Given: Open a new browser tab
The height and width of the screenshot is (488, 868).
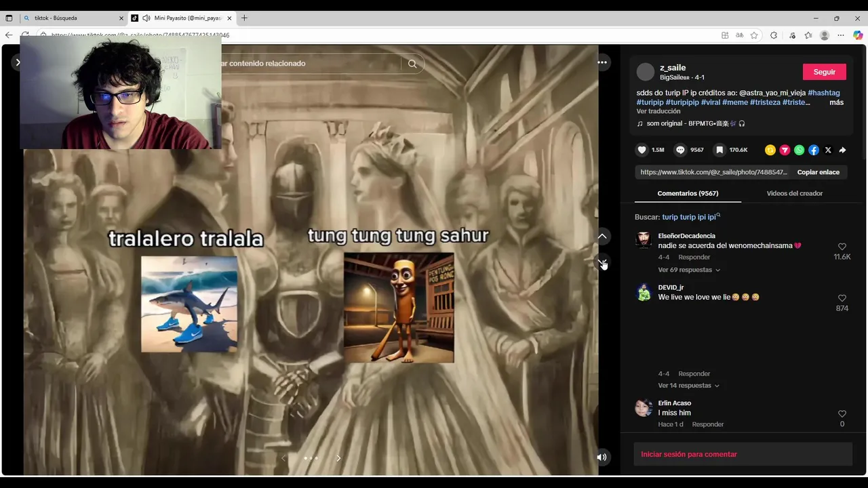Looking at the screenshot, I should [244, 18].
